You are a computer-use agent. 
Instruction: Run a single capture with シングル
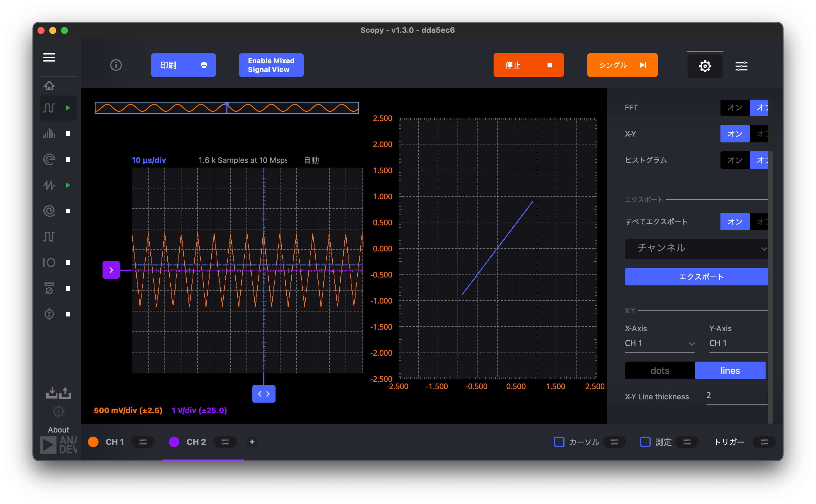[622, 65]
